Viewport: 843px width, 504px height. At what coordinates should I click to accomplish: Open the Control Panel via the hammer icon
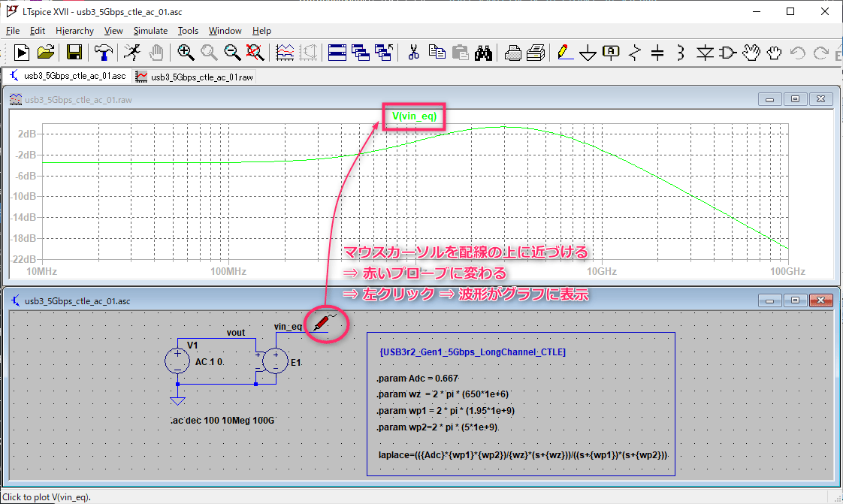tap(103, 53)
